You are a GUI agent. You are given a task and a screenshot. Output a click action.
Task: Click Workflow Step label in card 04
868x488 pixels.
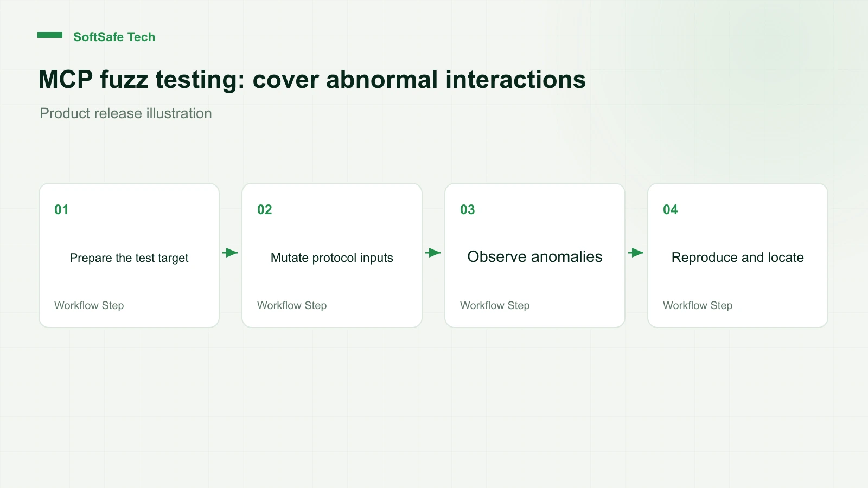click(698, 306)
